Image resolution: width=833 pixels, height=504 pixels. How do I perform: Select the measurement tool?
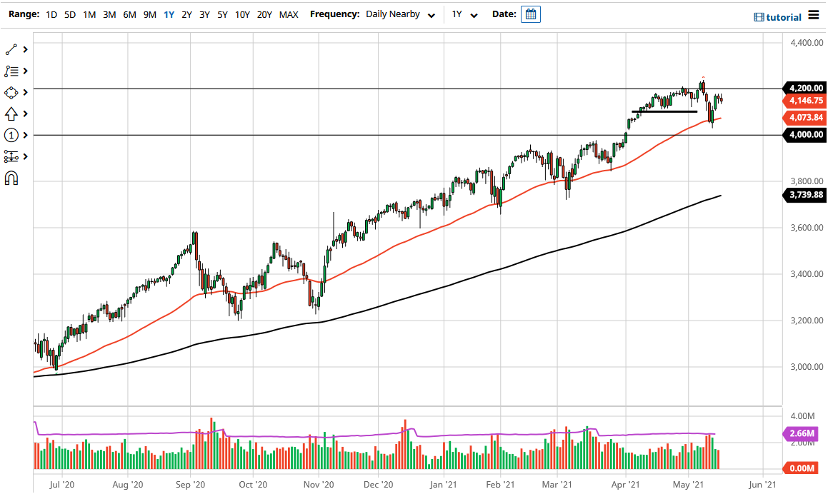click(11, 156)
